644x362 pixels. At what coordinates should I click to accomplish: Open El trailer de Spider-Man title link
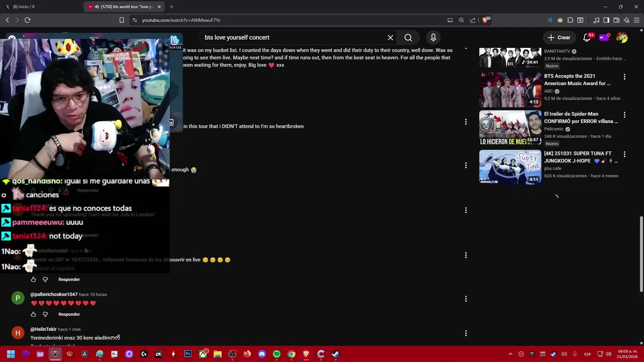pyautogui.click(x=581, y=118)
